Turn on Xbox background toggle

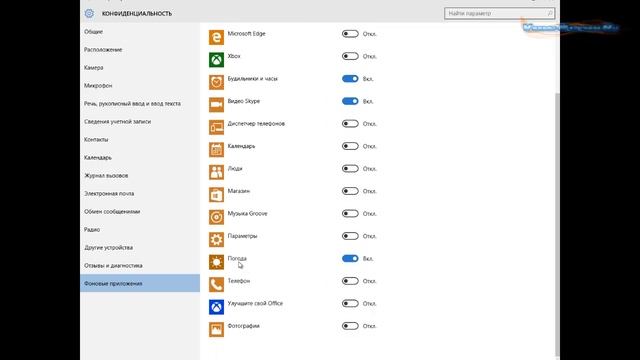coord(350,56)
